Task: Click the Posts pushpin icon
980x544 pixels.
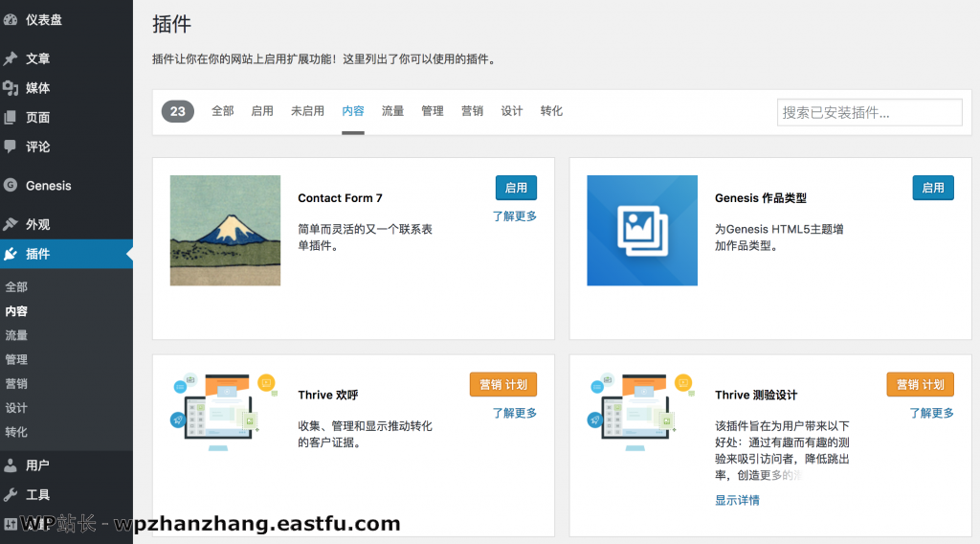Action: point(11,58)
